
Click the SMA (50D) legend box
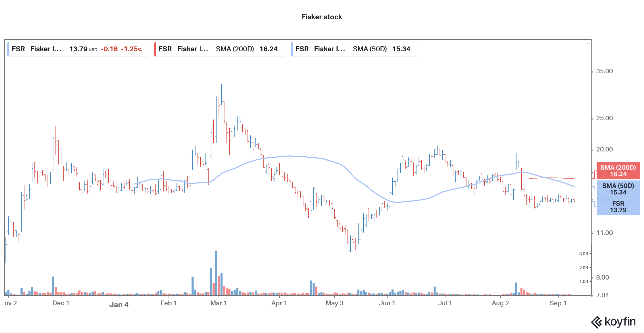354,49
